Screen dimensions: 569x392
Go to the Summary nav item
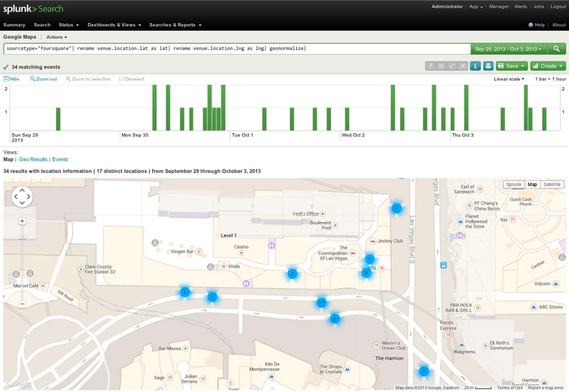(x=14, y=25)
